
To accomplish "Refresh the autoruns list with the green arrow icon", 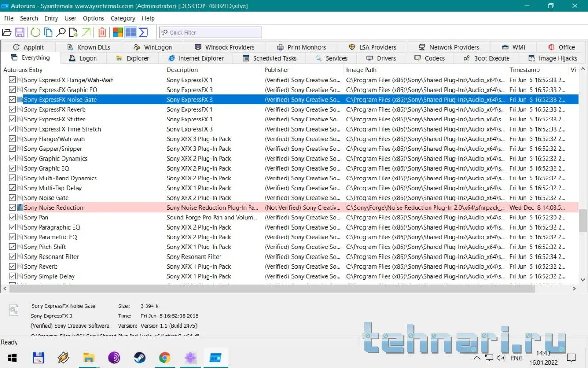I will tap(35, 32).
